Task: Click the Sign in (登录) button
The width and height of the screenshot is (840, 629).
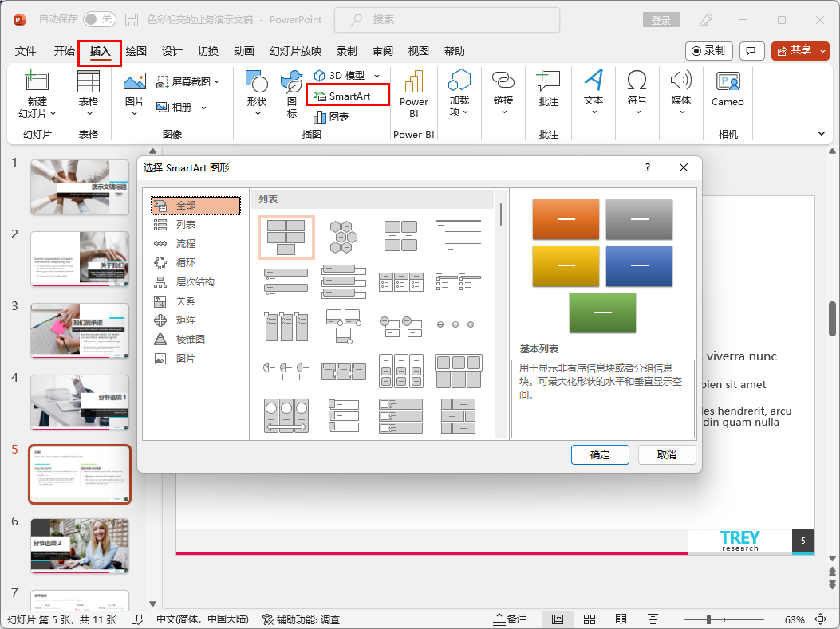Action: (661, 20)
